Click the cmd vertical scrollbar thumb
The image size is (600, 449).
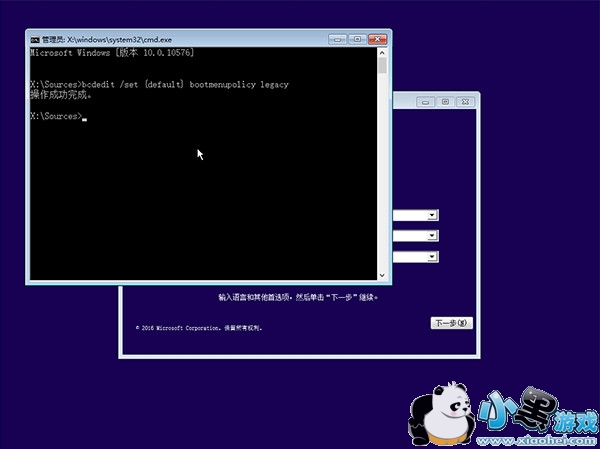(x=382, y=65)
